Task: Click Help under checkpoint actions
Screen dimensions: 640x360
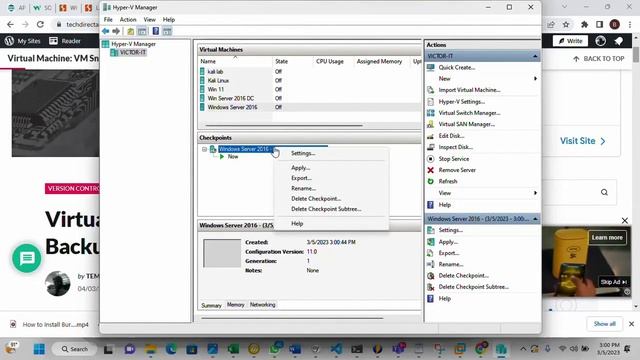Action: click(444, 298)
